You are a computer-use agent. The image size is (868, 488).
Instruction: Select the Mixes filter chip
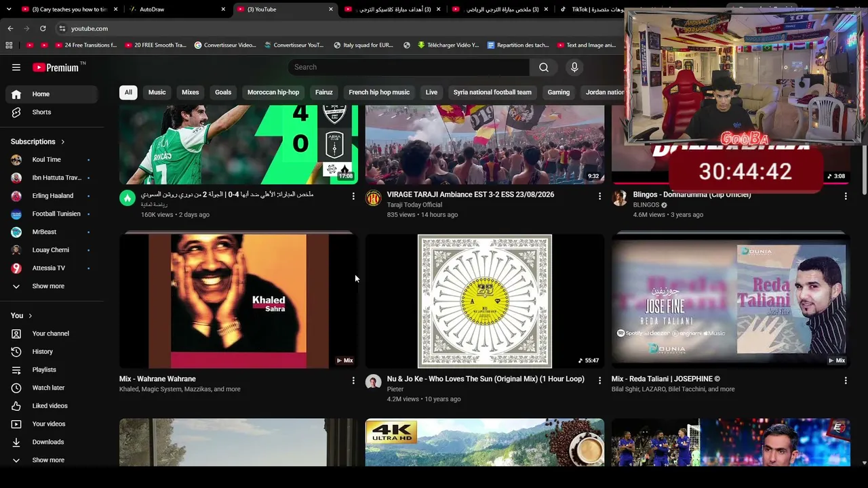[x=191, y=92]
